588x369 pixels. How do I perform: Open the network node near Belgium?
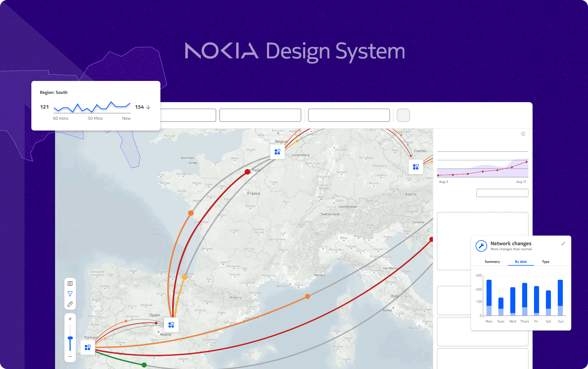[277, 152]
